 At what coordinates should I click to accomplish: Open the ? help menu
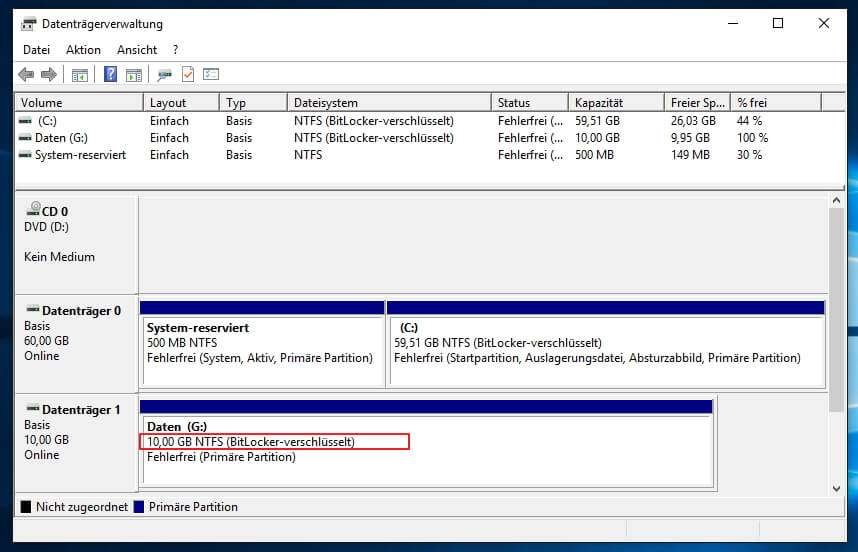(x=175, y=50)
